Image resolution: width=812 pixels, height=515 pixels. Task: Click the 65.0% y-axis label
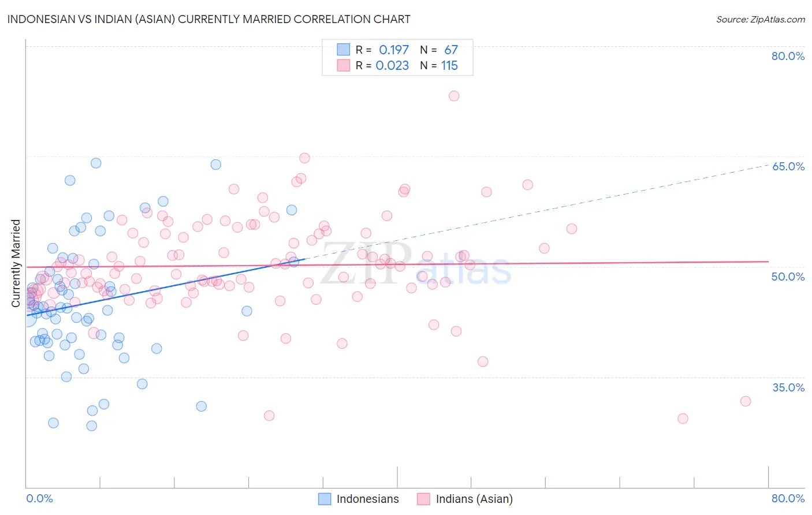[788, 166]
